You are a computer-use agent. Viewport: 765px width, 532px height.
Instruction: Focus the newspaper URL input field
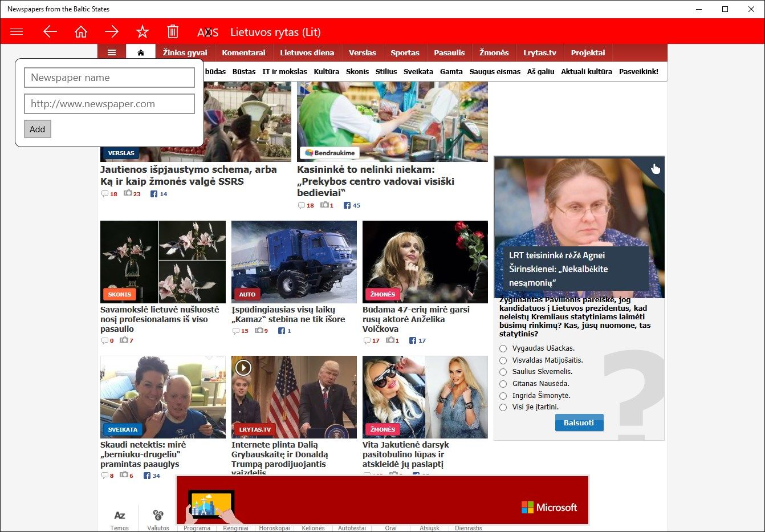tap(109, 104)
